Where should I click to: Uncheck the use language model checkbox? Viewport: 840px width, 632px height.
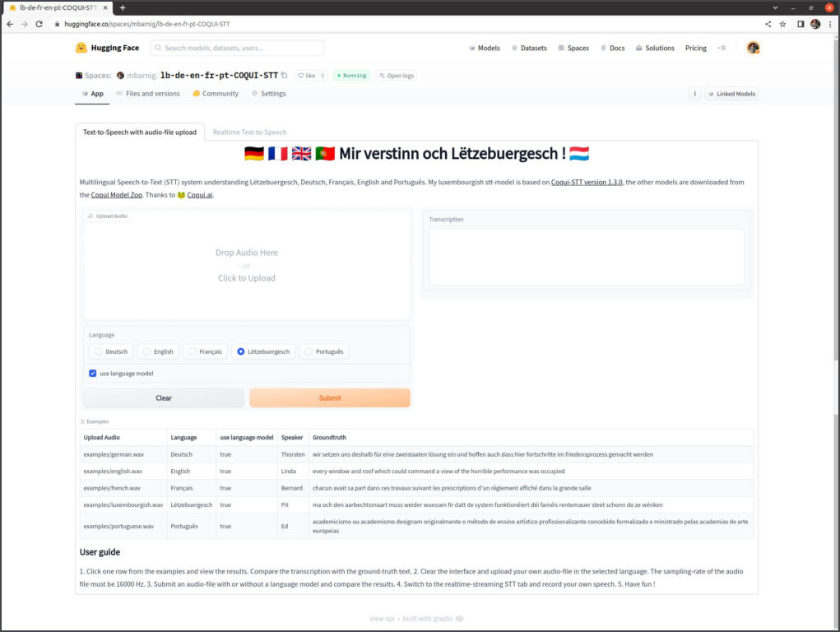click(93, 374)
